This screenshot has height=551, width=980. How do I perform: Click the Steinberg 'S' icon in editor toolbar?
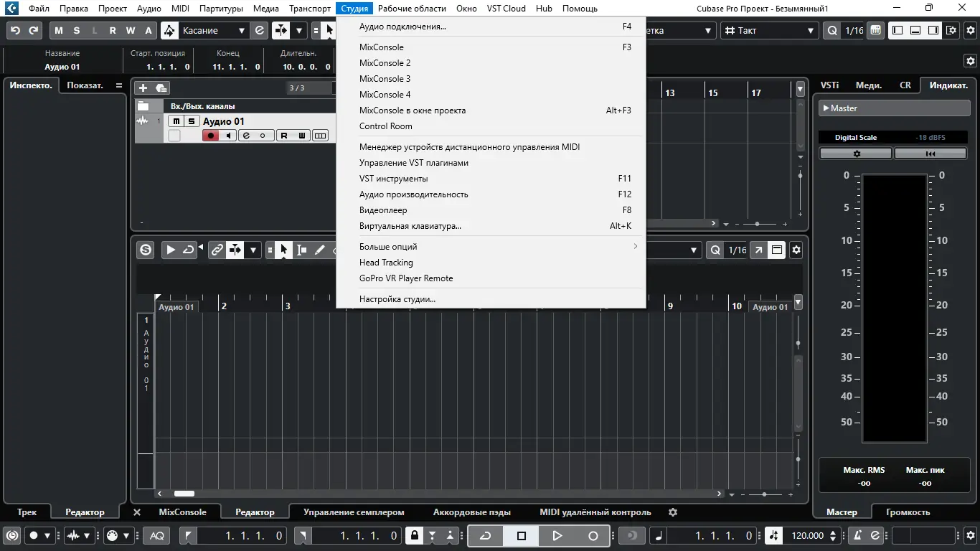click(x=146, y=250)
